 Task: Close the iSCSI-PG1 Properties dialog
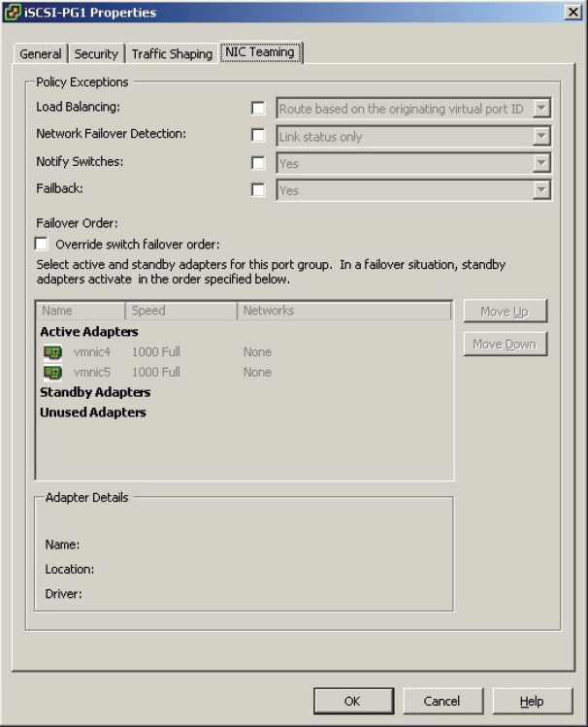[x=573, y=13]
